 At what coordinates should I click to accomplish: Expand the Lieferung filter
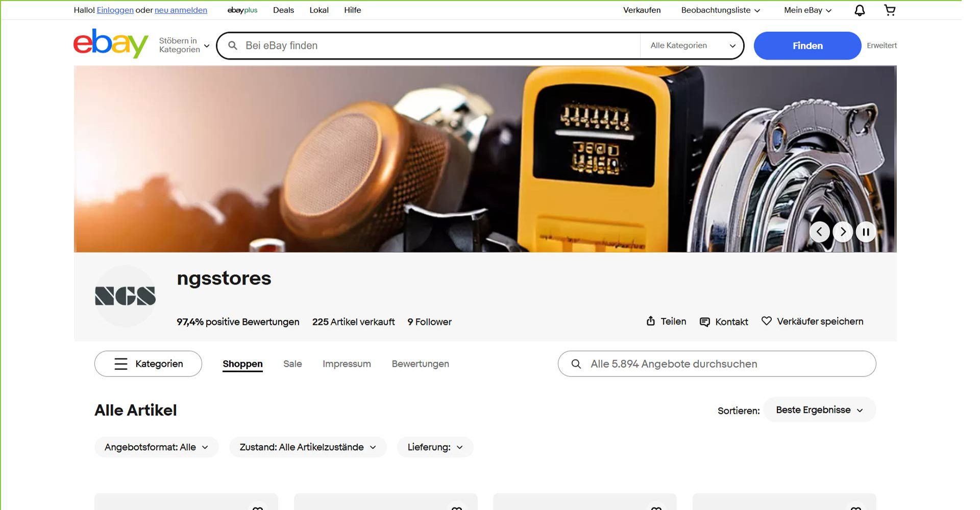(435, 447)
